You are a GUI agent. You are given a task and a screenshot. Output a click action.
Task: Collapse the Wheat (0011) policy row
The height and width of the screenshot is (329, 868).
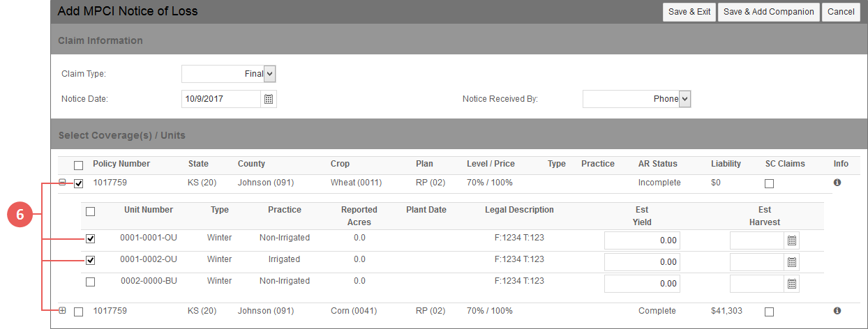tap(62, 183)
